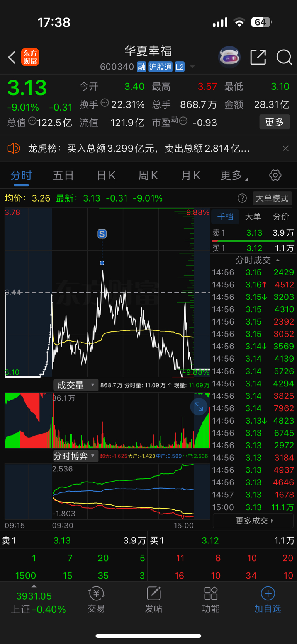Tap the 今开 3.40 value
Viewport: 297px width, 644px height.
pyautogui.click(x=134, y=86)
